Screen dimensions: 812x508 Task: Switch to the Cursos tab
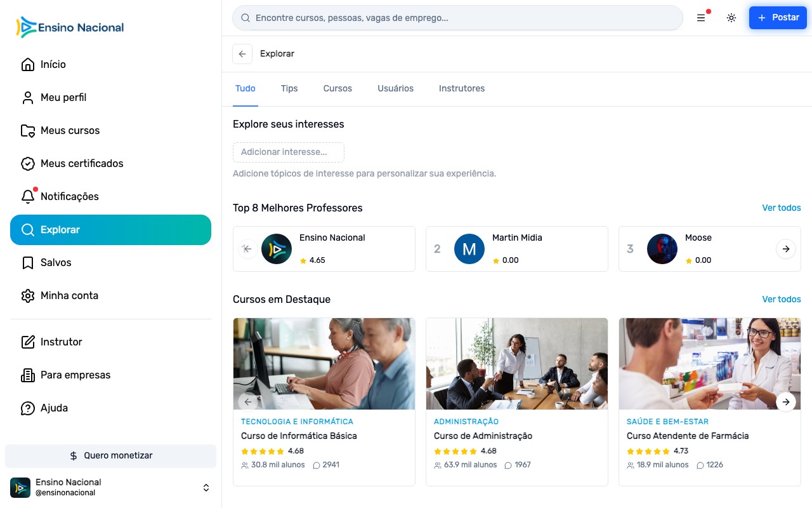(337, 88)
